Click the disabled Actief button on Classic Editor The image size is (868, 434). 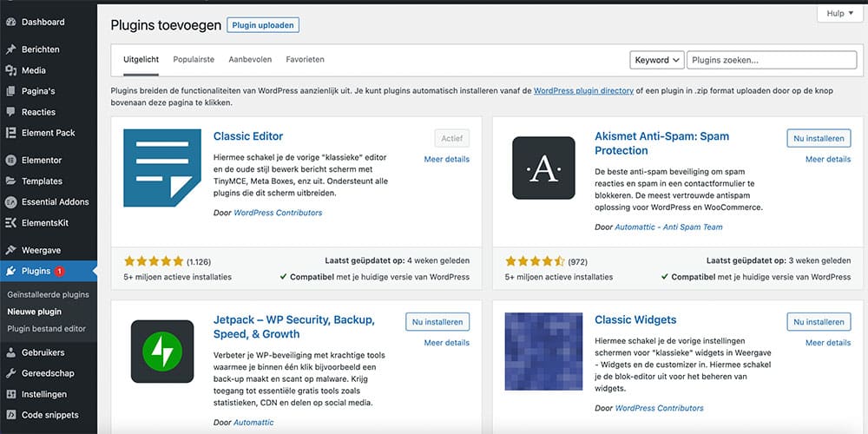pyautogui.click(x=451, y=138)
